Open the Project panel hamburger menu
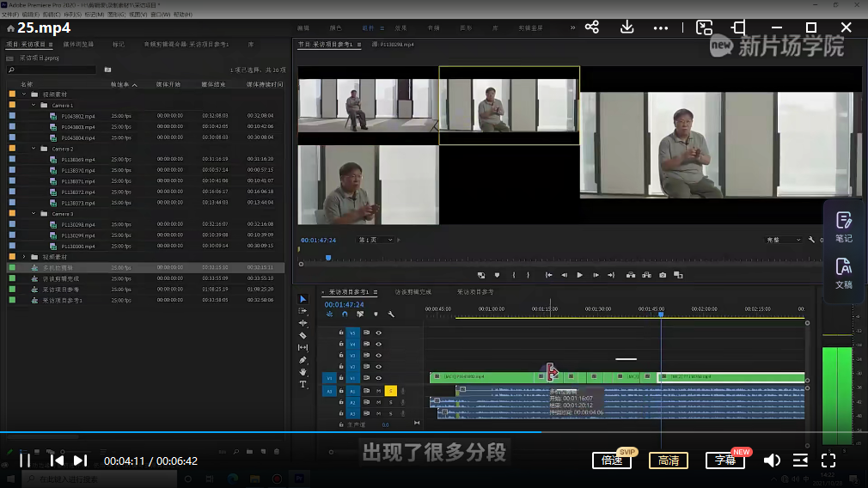The image size is (868, 488). pos(51,45)
